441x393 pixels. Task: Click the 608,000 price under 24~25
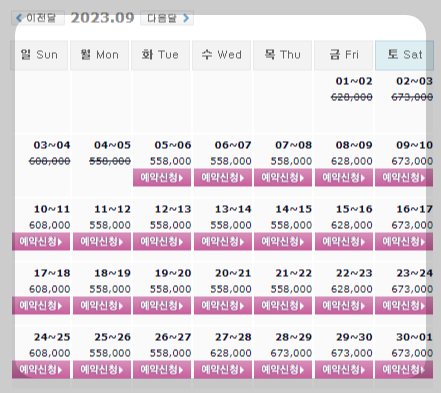pos(49,353)
